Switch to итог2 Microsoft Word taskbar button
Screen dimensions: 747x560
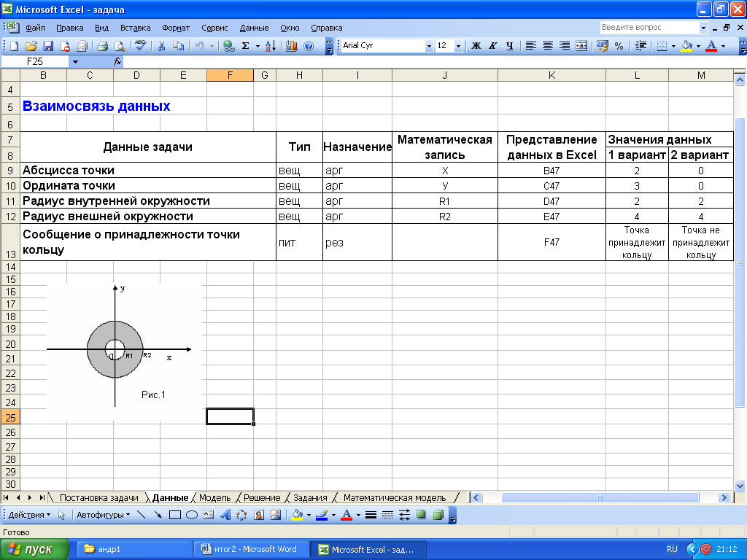click(x=249, y=549)
